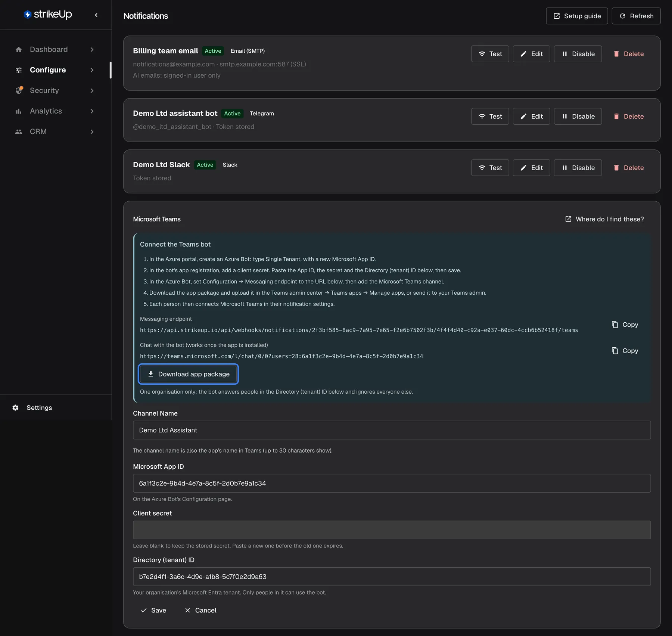Focus the Channel Name field
This screenshot has width=672, height=636.
tap(392, 430)
